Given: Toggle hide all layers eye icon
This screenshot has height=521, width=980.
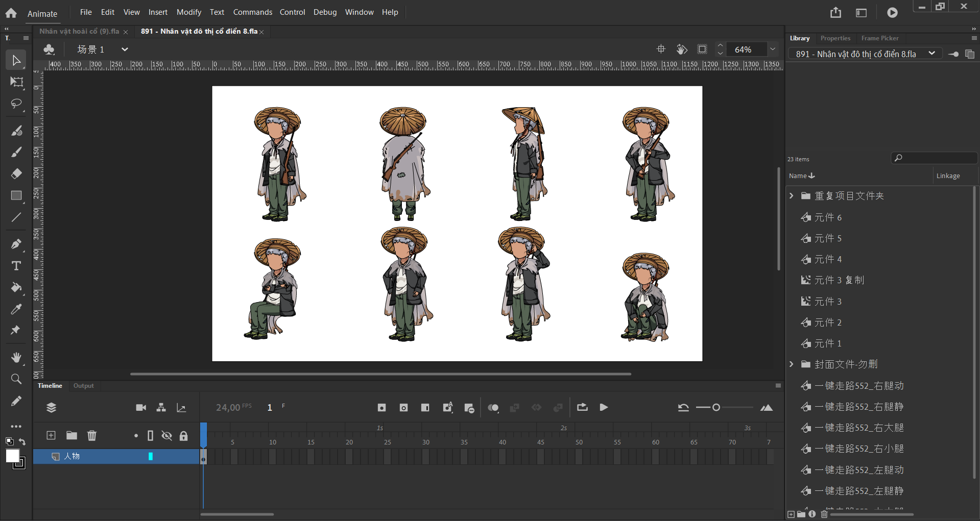Looking at the screenshot, I should pos(166,436).
